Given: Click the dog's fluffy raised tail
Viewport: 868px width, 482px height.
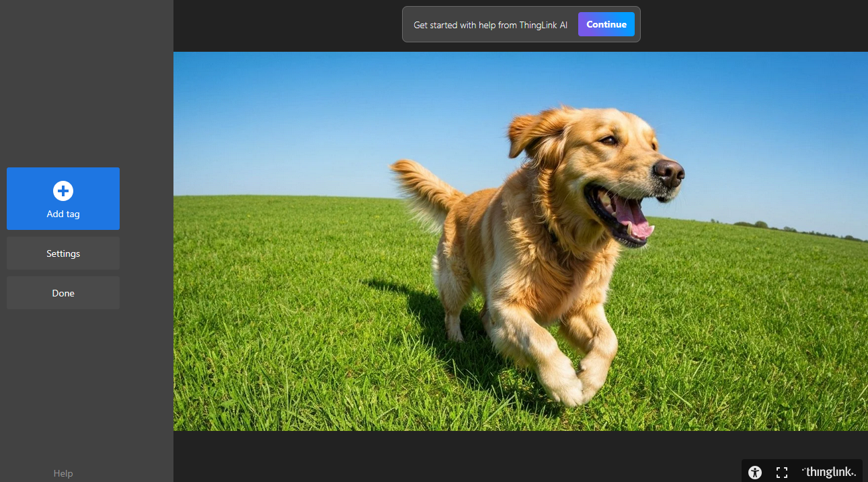Looking at the screenshot, I should [422, 186].
